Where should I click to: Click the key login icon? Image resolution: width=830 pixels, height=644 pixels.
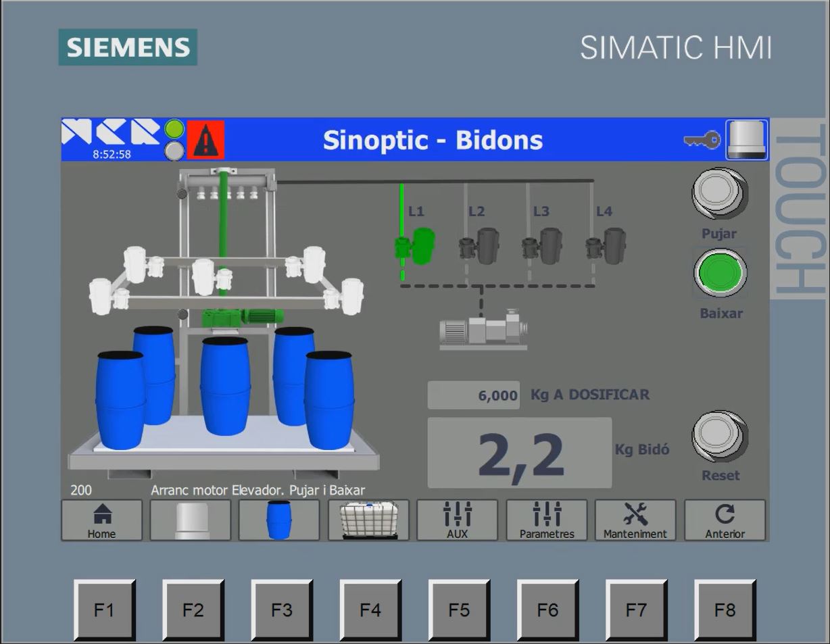coord(702,141)
